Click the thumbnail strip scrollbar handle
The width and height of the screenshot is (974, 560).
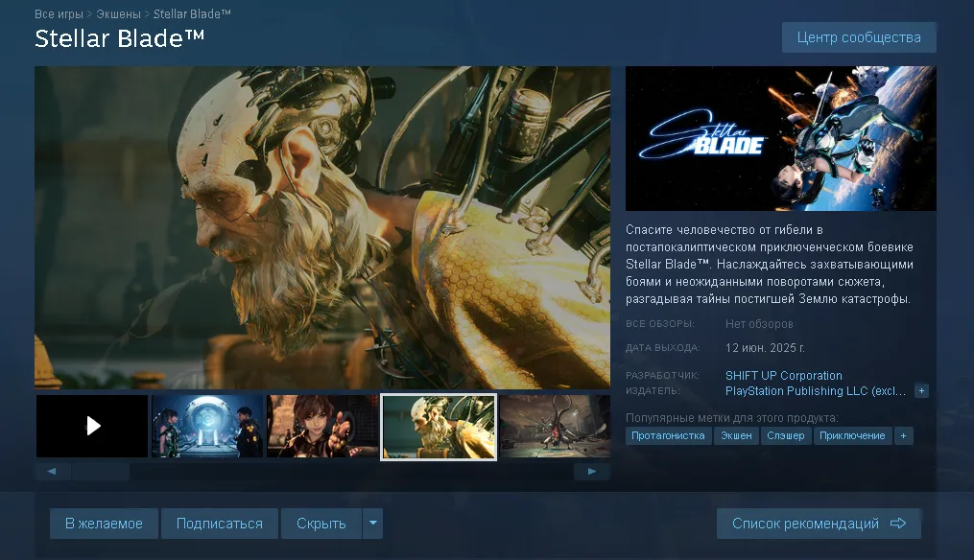tap(101, 471)
